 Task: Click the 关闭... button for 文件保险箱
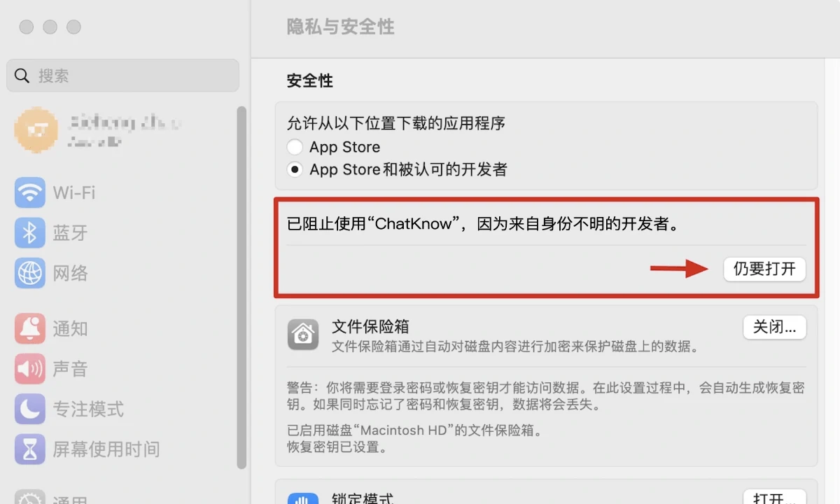coord(774,327)
